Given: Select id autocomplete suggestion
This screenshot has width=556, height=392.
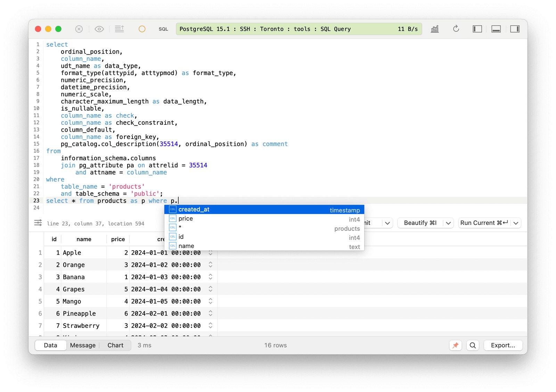Looking at the screenshot, I should 264,237.
